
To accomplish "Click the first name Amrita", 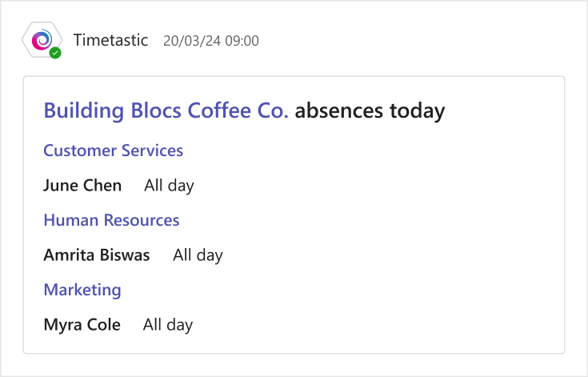I will (69, 255).
